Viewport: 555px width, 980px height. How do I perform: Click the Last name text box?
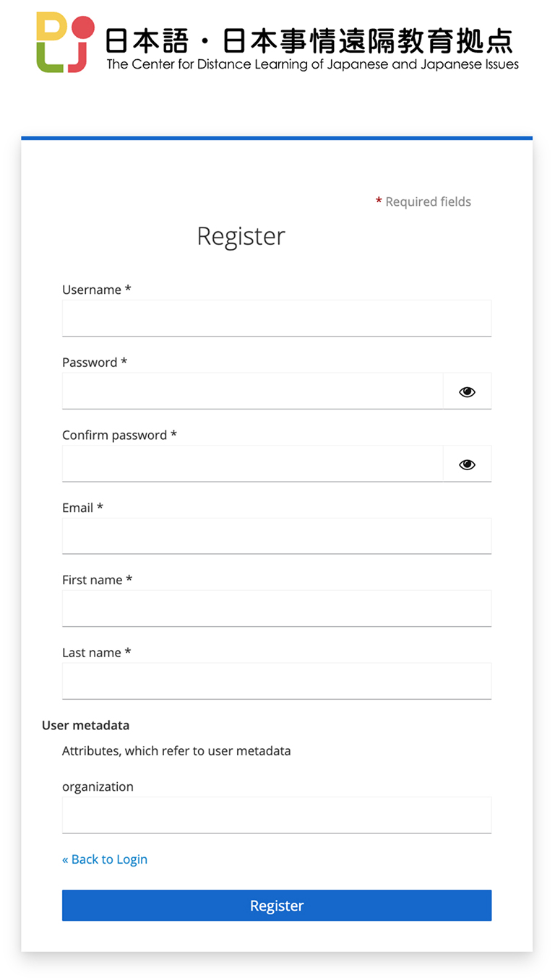click(276, 682)
